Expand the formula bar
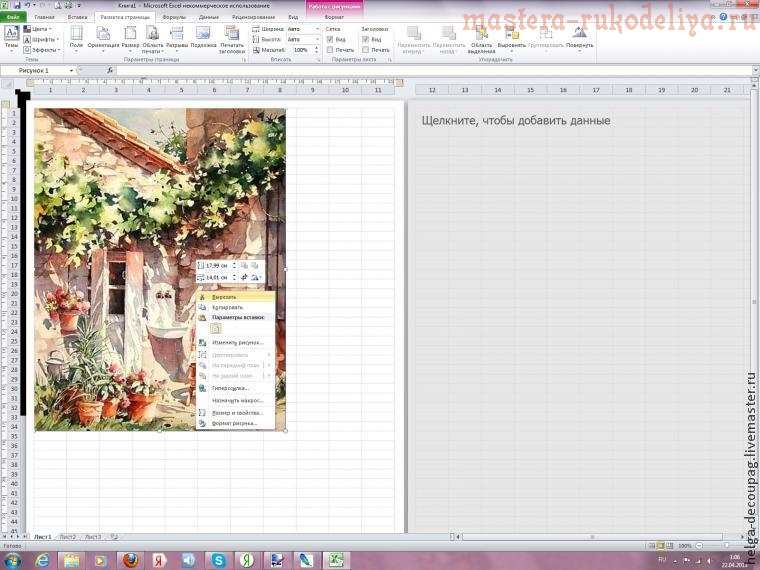Viewport: 760px width, 570px height. point(755,71)
